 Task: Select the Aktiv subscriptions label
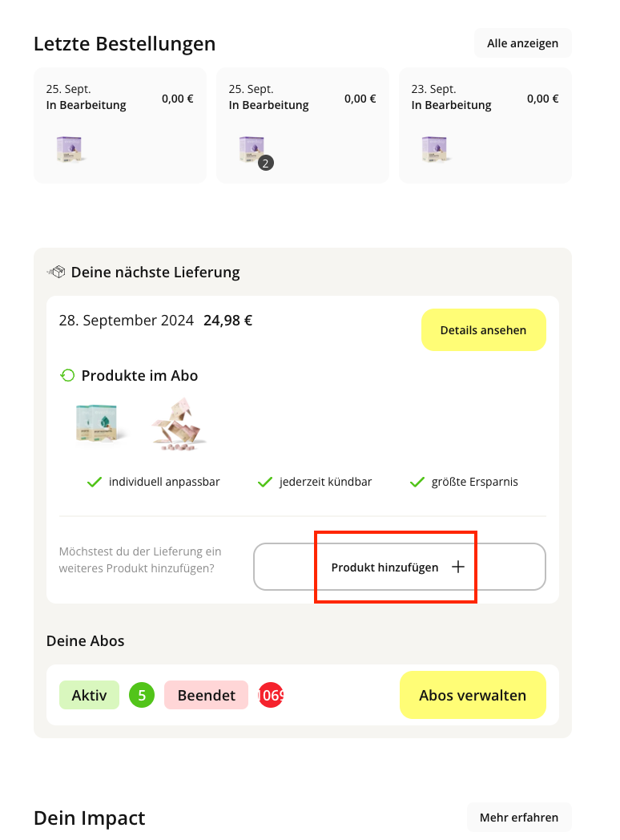pyautogui.click(x=90, y=695)
